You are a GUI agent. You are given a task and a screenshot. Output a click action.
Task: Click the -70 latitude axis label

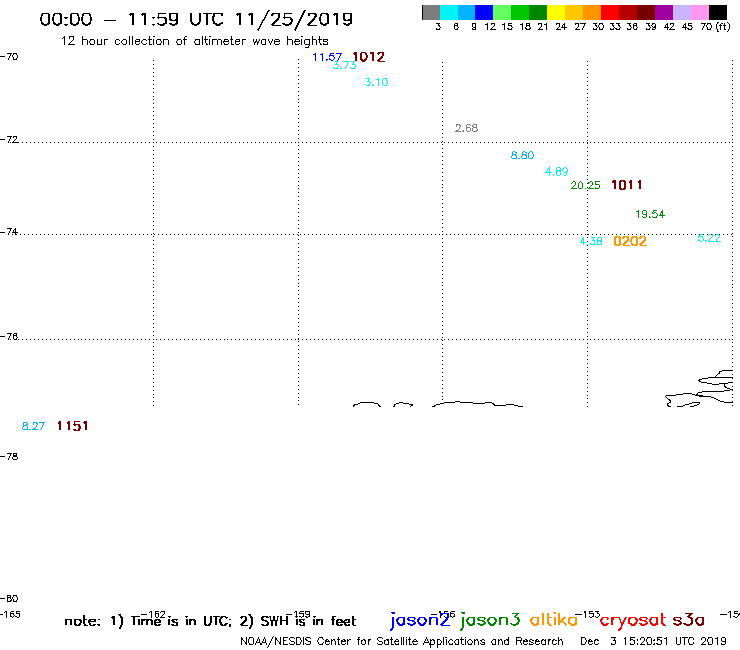pyautogui.click(x=9, y=57)
